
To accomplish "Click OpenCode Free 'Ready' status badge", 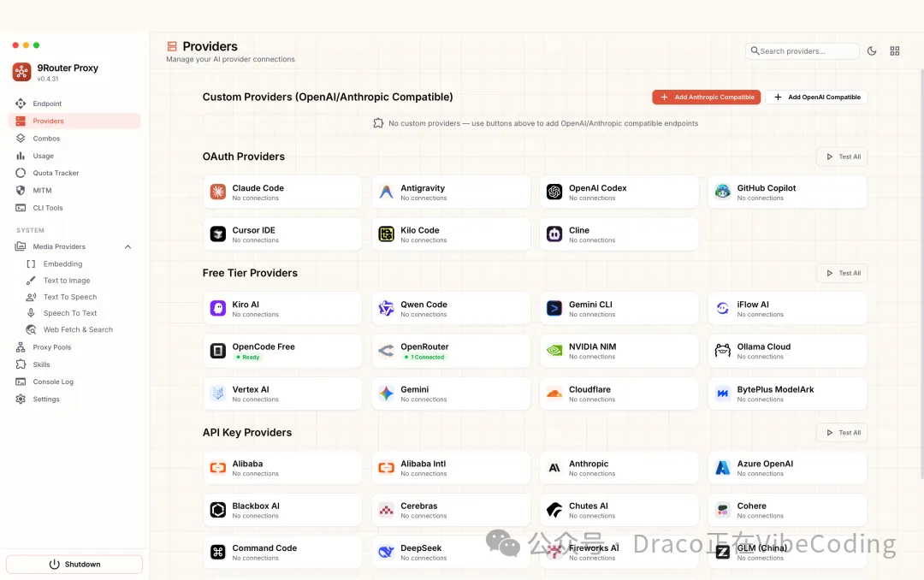I will 248,358.
